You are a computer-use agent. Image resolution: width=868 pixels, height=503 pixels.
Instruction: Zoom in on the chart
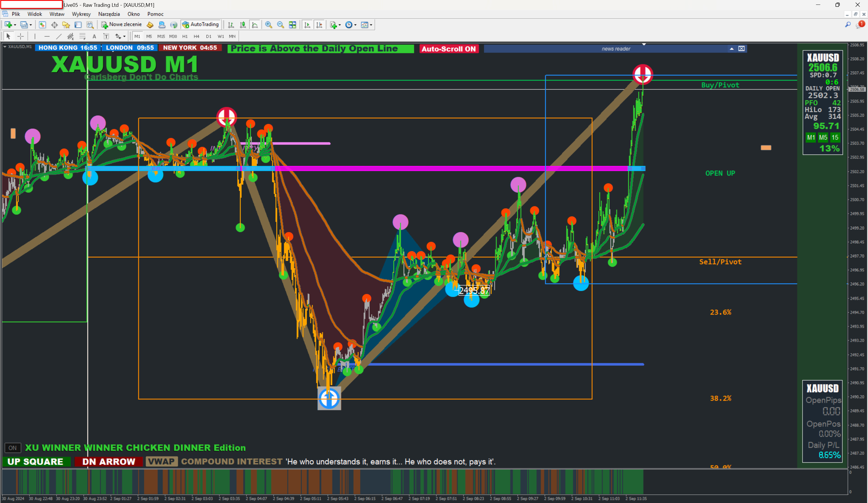click(269, 25)
